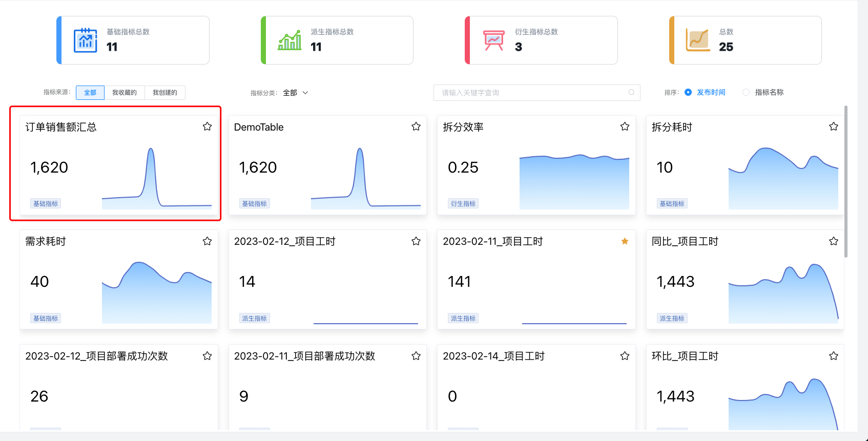Favorite the DemoTable metric card
Screen dimensions: 868x441
(416, 127)
